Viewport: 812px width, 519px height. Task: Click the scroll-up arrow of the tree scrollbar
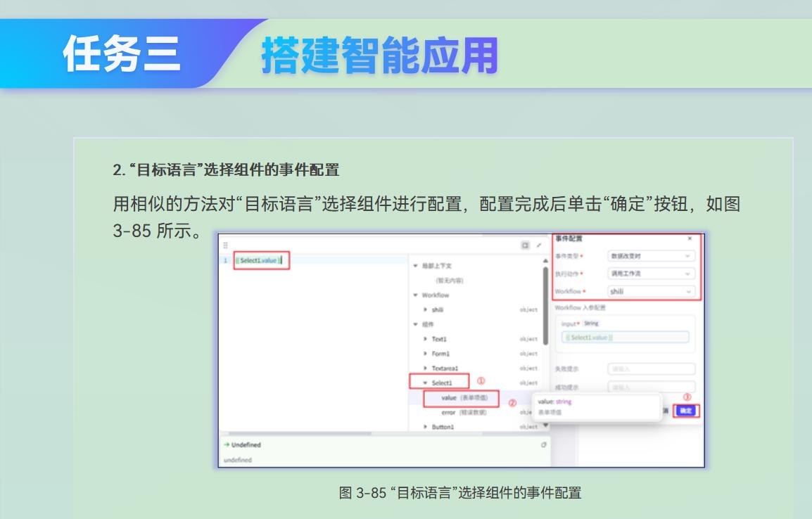tap(545, 262)
